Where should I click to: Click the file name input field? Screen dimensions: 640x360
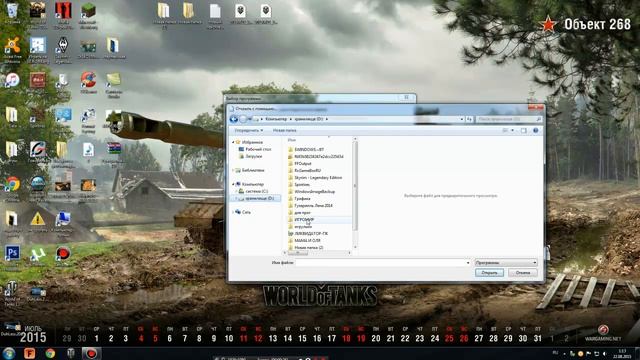point(380,263)
